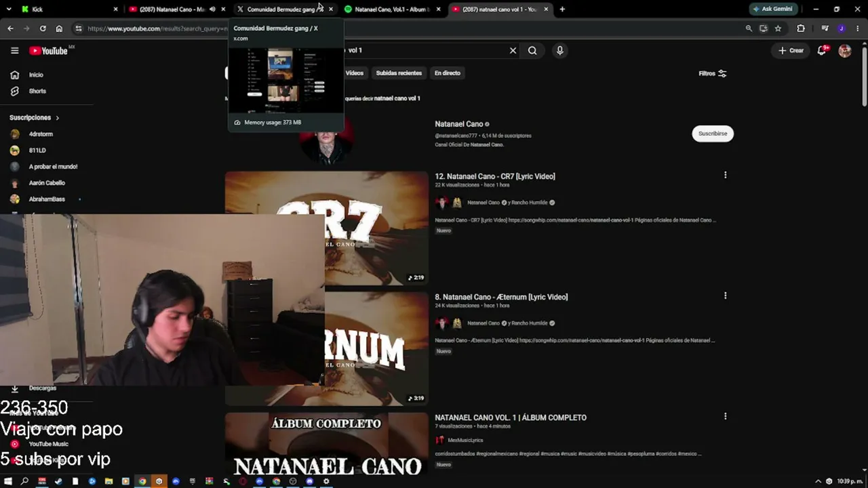This screenshot has height=488, width=868.
Task: Click the Ask Gemini button
Action: [772, 9]
